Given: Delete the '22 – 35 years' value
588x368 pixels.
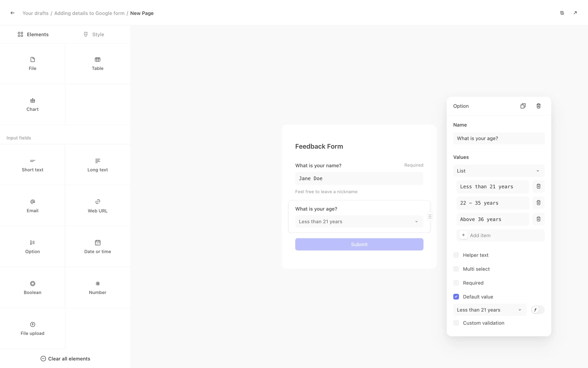Looking at the screenshot, I should click(x=538, y=203).
